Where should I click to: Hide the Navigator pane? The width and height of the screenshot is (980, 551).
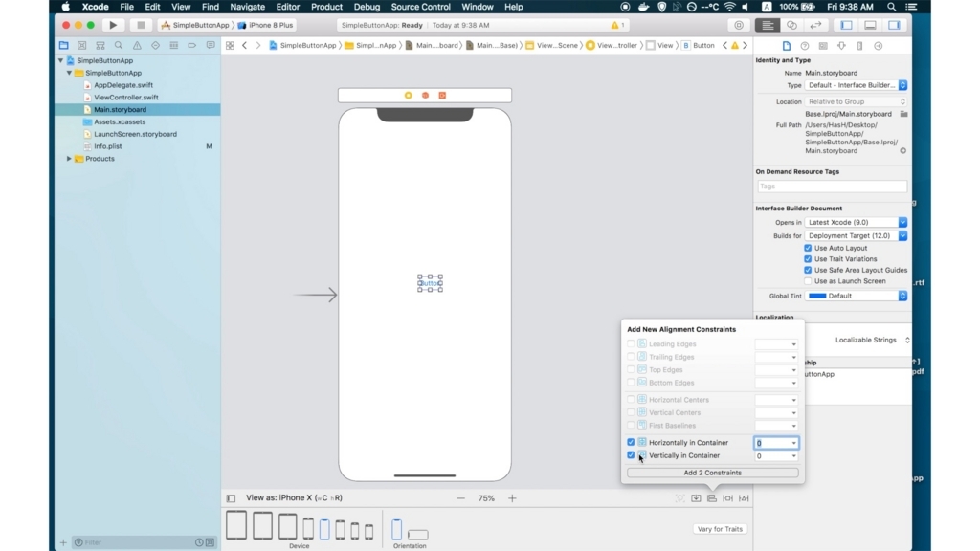pos(846,25)
